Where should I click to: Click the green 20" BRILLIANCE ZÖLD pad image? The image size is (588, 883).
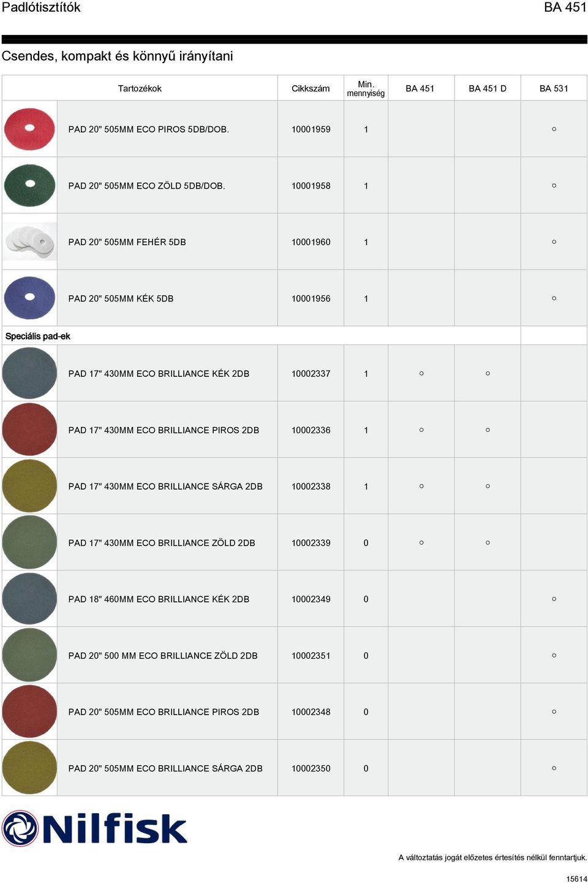point(29,655)
